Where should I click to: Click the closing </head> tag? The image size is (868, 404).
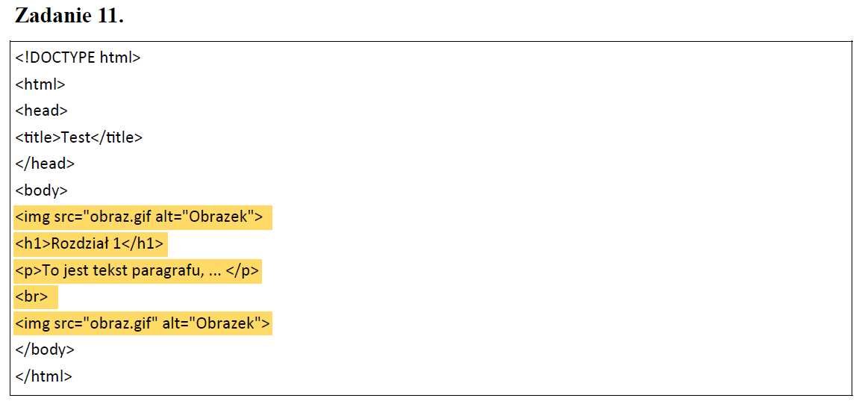click(45, 164)
